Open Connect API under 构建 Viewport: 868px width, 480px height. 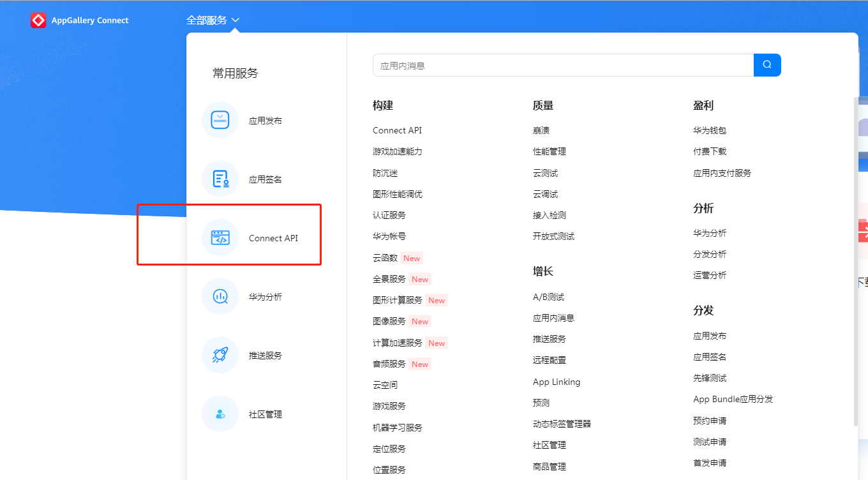coord(397,130)
